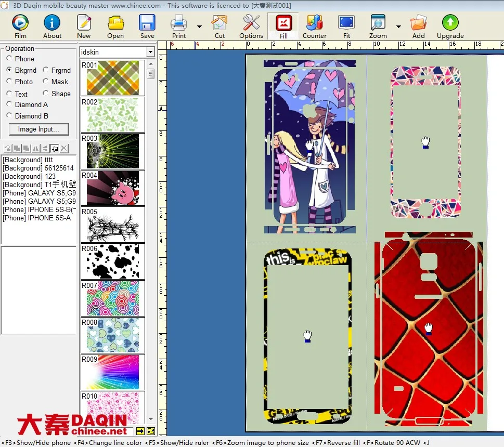Open the Zoom dropdown arrow
The width and height of the screenshot is (504, 447).
tap(398, 27)
